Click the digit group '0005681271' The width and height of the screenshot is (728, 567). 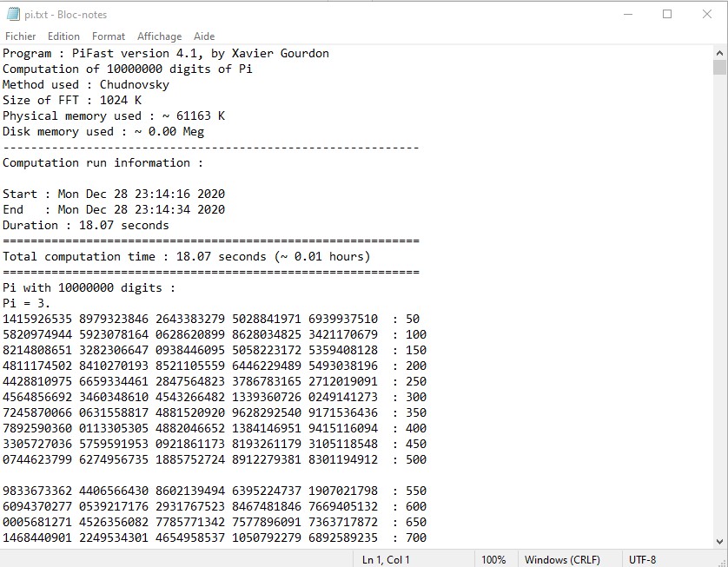(x=37, y=522)
